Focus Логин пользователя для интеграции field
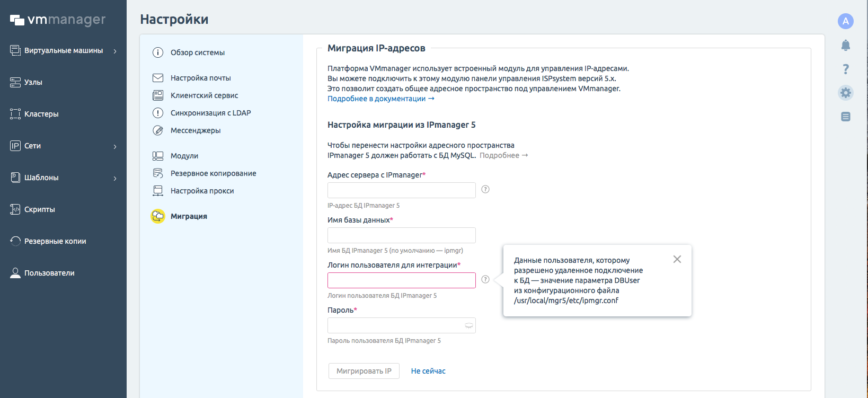The height and width of the screenshot is (398, 868). pos(402,280)
